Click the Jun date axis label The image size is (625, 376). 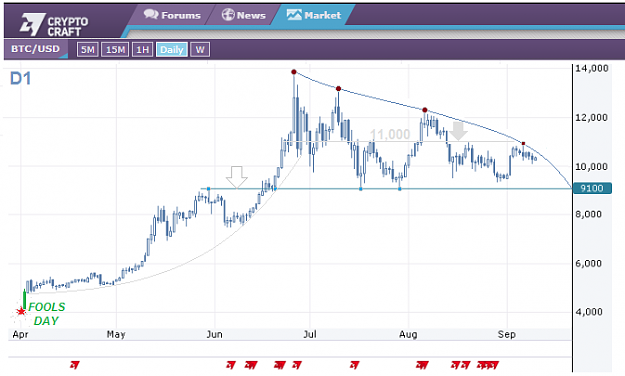pos(214,334)
